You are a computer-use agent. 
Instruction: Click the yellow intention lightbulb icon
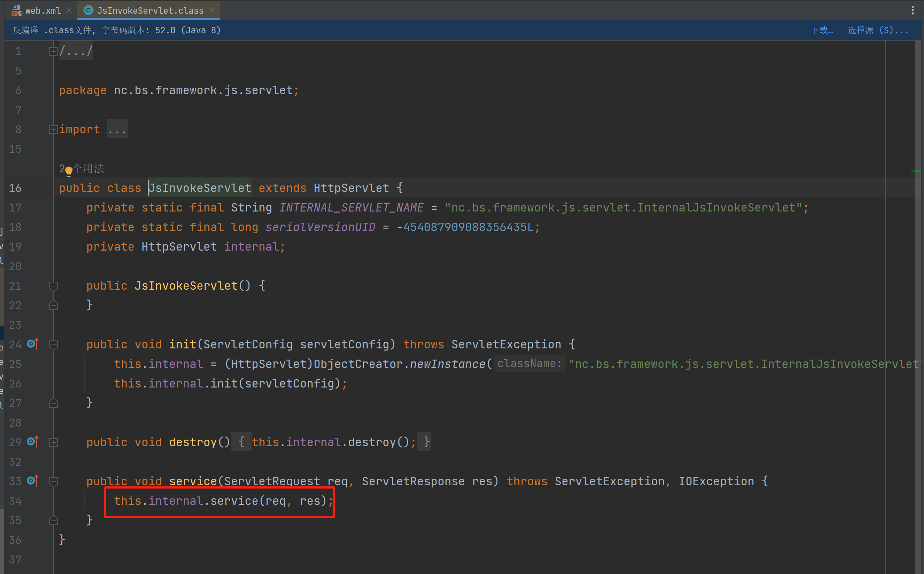pos(69,171)
